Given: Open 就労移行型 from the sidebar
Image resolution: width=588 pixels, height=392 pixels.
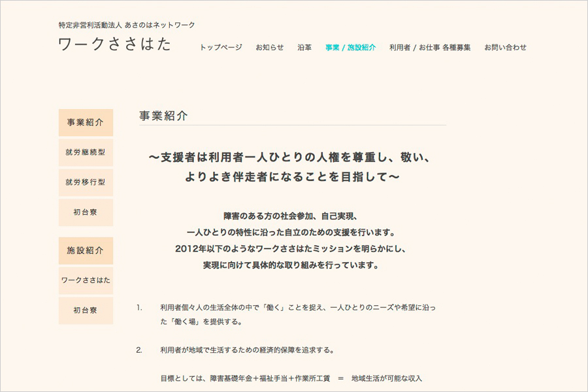Looking at the screenshot, I should pos(86,182).
